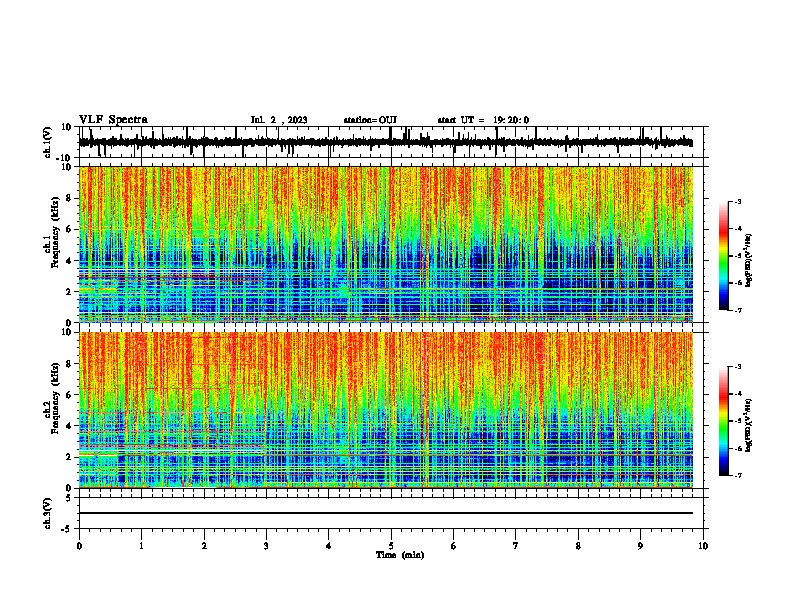Click time axis tick label '2'
The image size is (792, 612).
204,546
